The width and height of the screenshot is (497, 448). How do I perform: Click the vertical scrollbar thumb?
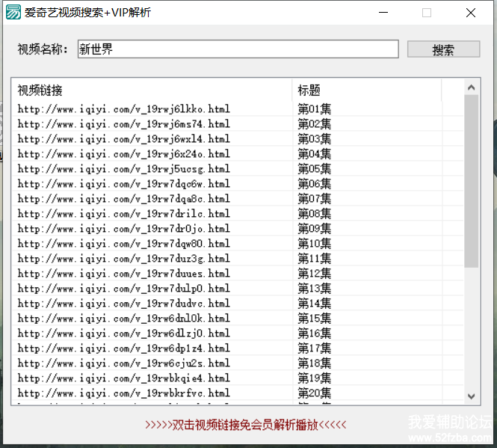coord(471,181)
